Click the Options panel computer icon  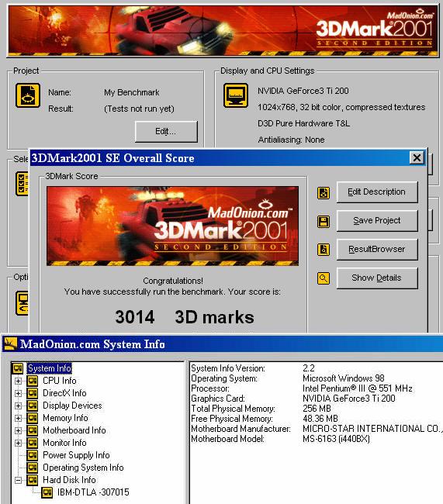coord(22,302)
